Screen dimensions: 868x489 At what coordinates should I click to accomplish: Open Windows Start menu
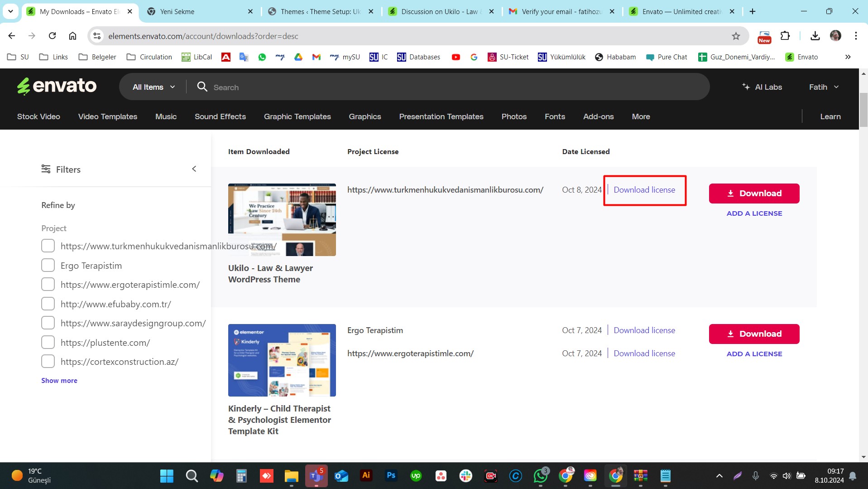pyautogui.click(x=167, y=476)
